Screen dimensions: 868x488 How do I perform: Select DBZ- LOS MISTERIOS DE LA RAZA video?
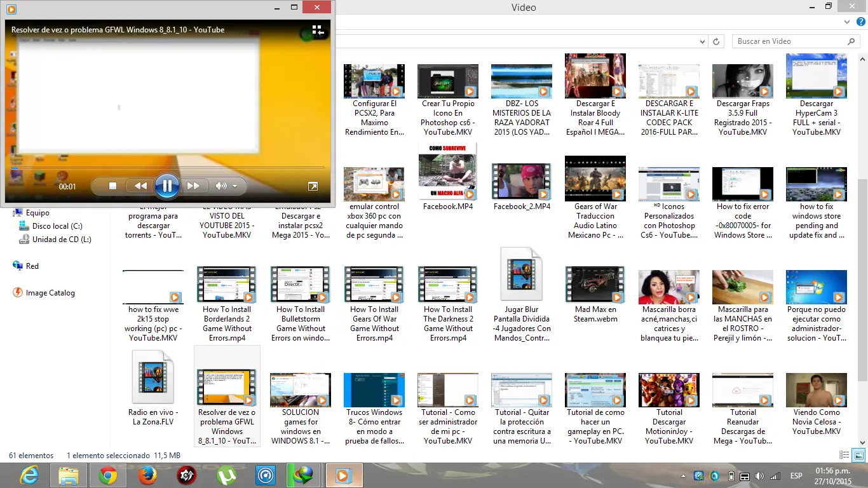pos(522,100)
